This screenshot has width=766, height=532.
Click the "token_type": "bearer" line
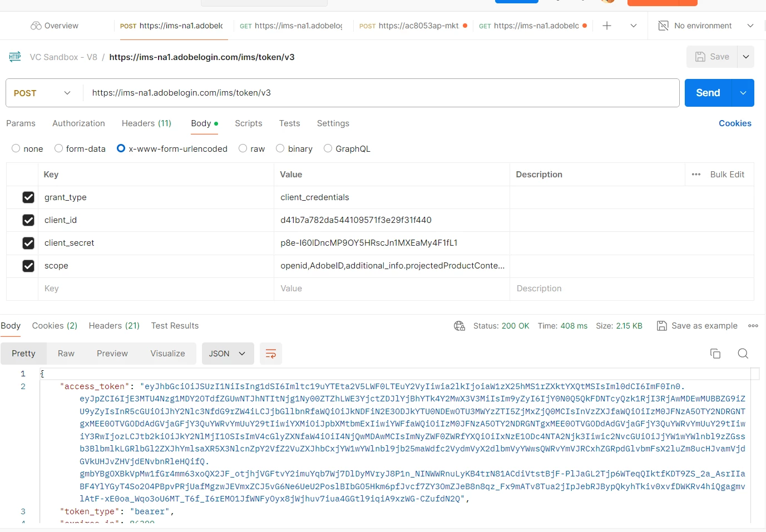pyautogui.click(x=117, y=511)
